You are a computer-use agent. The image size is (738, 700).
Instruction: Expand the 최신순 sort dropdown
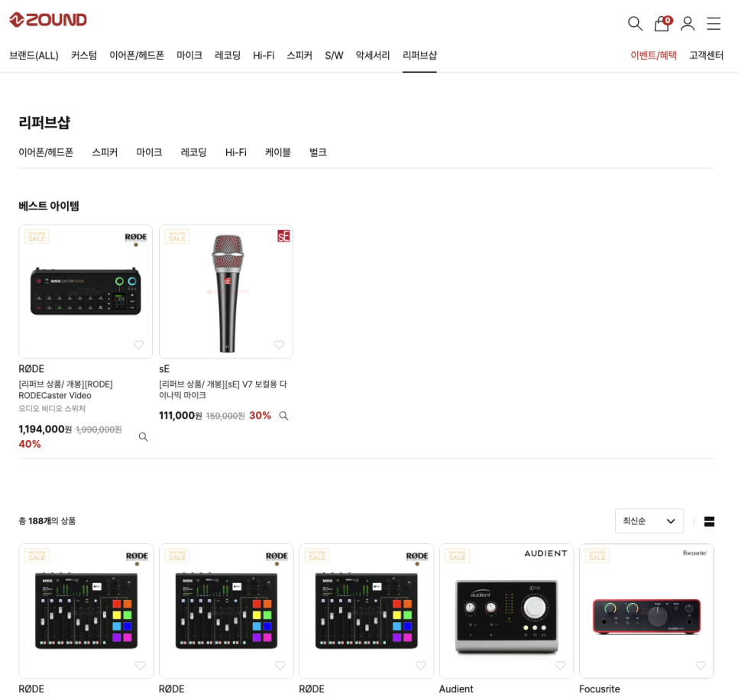[649, 520]
